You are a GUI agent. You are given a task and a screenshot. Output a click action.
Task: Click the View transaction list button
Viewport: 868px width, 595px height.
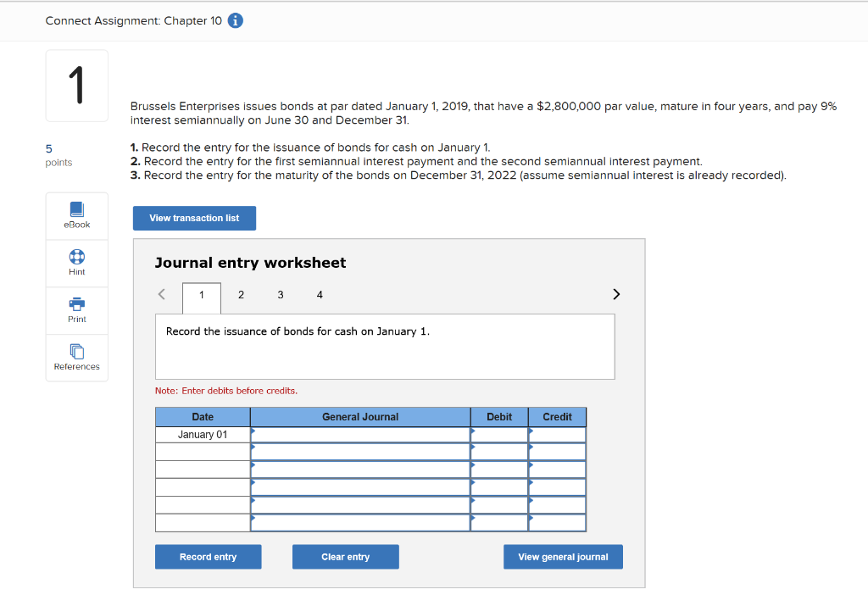(x=194, y=218)
